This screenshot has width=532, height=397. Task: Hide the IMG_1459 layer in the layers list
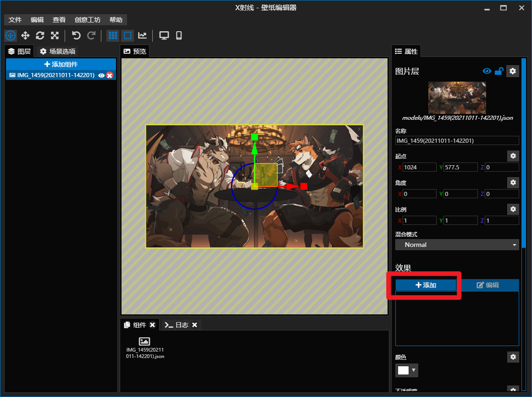click(x=101, y=75)
